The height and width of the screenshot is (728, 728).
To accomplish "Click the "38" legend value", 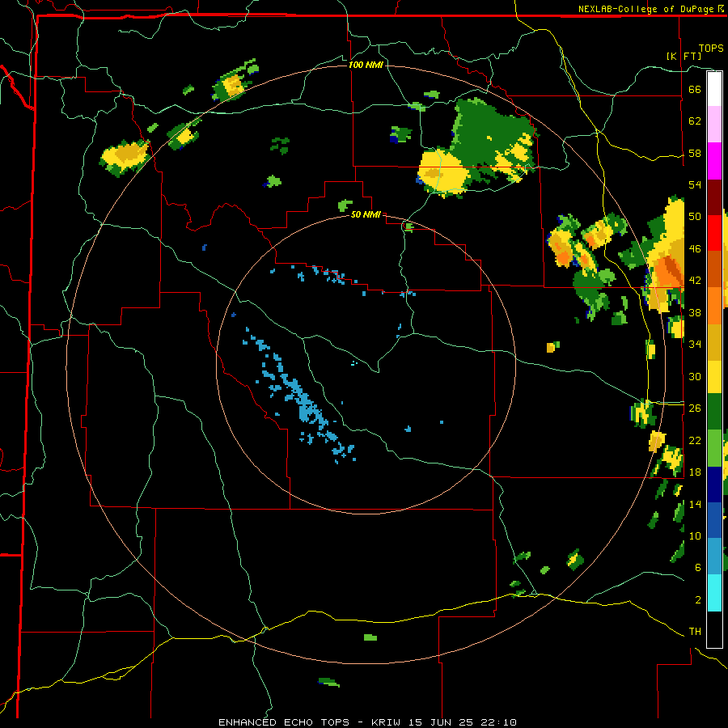I will (x=695, y=312).
